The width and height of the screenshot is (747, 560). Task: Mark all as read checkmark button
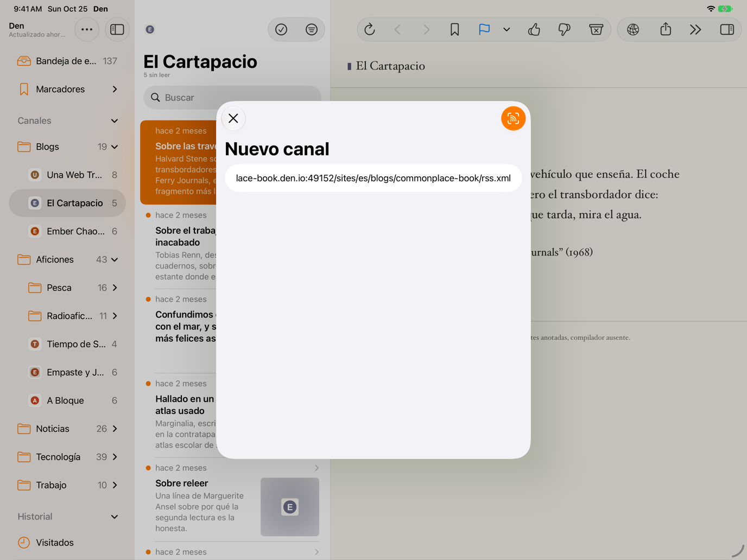(x=281, y=29)
